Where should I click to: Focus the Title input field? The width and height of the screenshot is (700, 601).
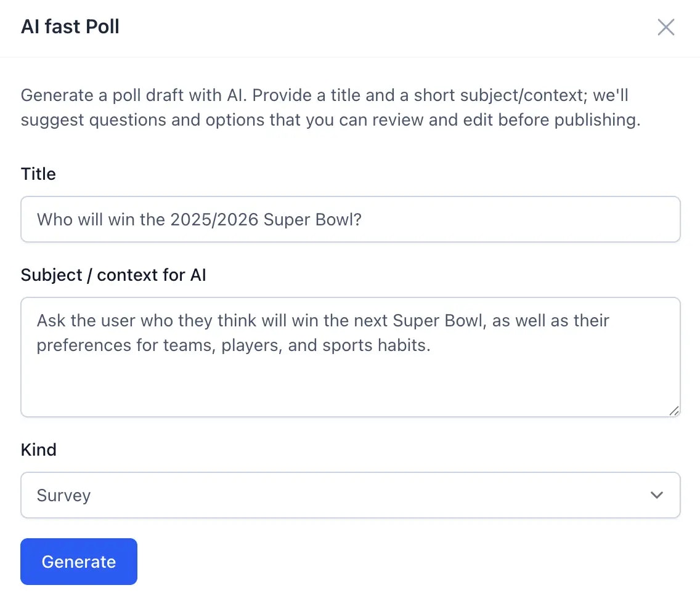pos(351,219)
